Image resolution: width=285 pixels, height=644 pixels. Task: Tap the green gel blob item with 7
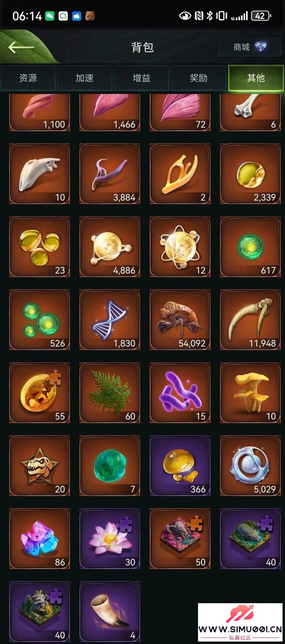[110, 466]
